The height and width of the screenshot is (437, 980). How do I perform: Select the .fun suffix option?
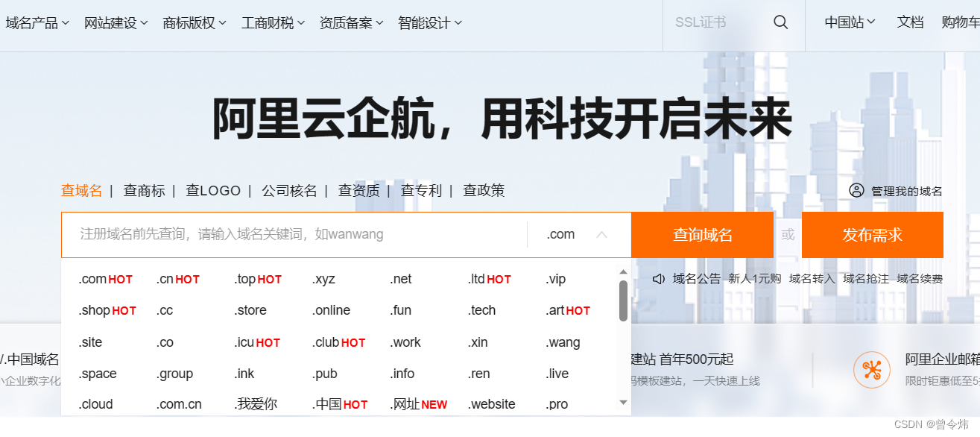point(400,310)
